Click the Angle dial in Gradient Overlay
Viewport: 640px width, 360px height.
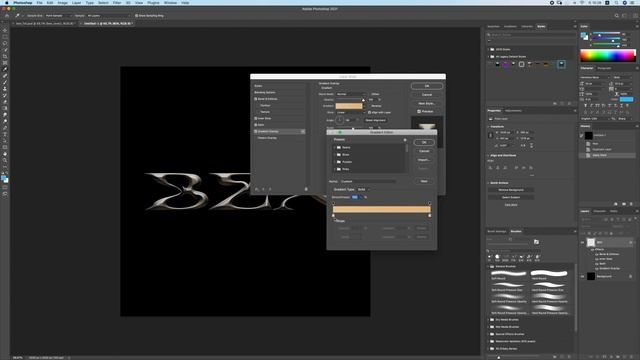pyautogui.click(x=340, y=120)
